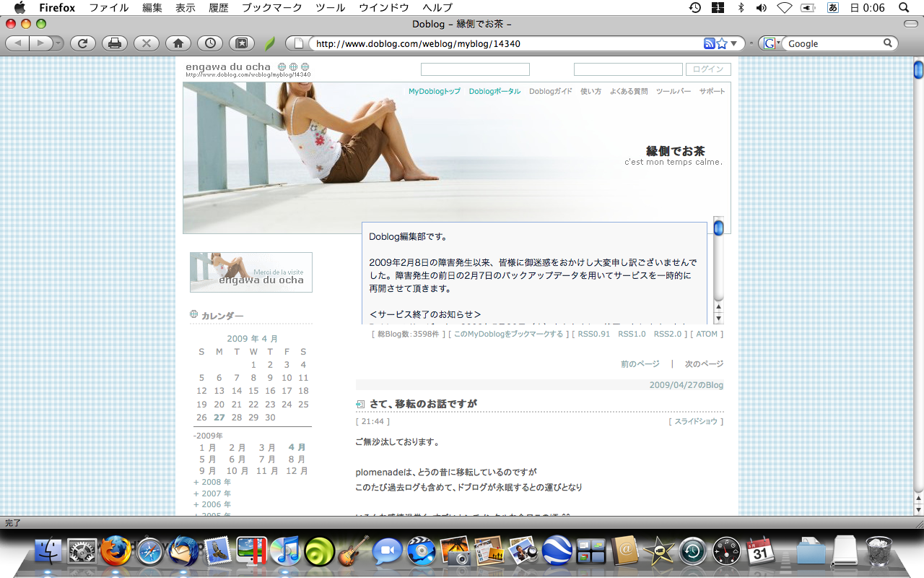The image size is (924, 578).
Task: Open the 編集 menu
Action: (x=152, y=8)
